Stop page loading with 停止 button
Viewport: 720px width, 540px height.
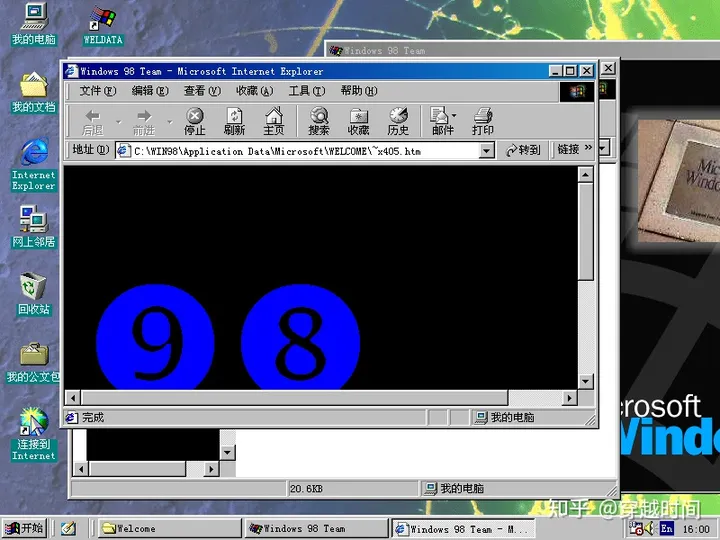(x=195, y=122)
